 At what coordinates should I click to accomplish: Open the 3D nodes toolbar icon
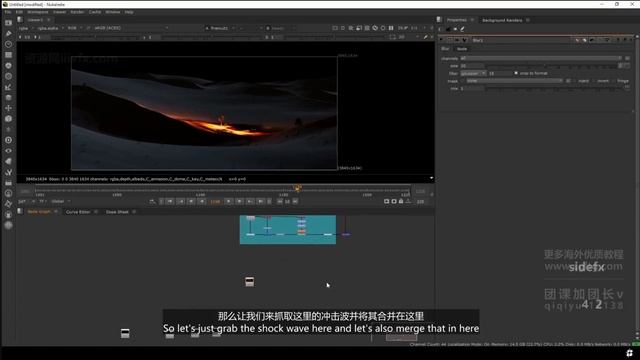click(x=8, y=119)
